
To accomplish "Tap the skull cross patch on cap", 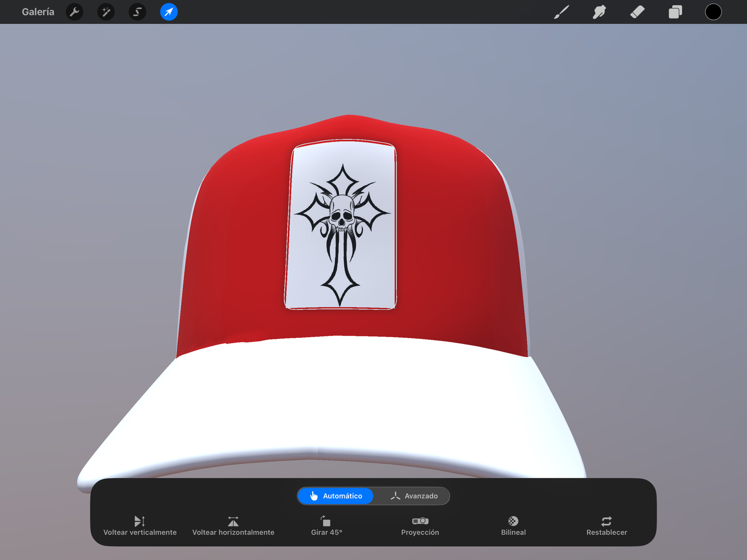I will point(341,225).
